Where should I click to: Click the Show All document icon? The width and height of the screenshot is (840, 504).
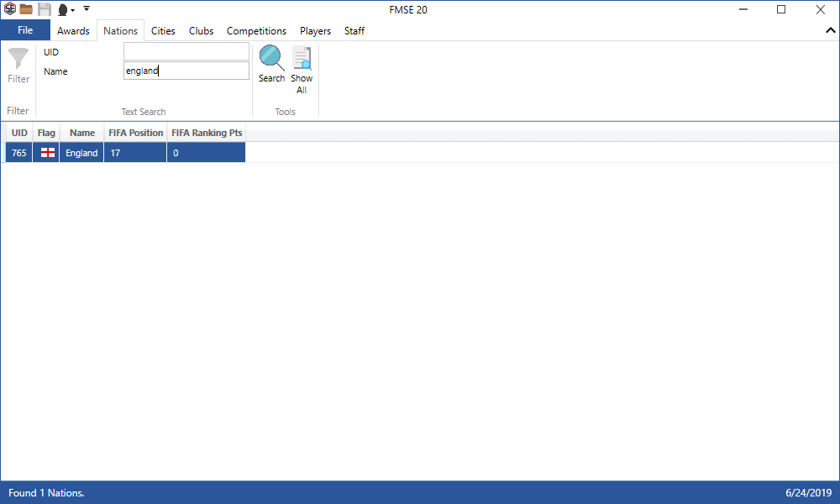[x=302, y=58]
